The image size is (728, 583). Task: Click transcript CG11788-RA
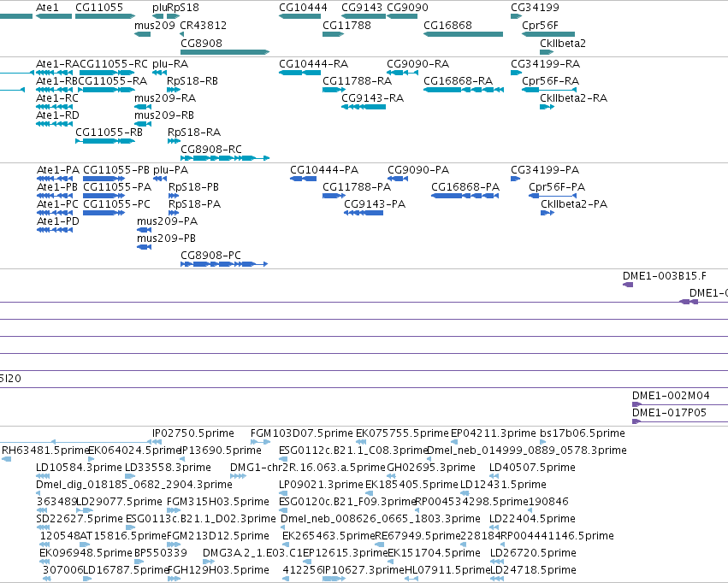(x=334, y=90)
